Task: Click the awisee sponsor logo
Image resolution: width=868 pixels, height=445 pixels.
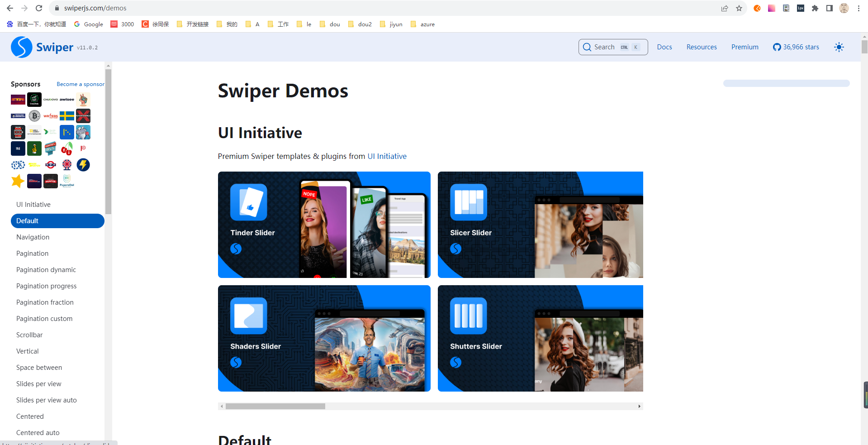Action: 67,100
